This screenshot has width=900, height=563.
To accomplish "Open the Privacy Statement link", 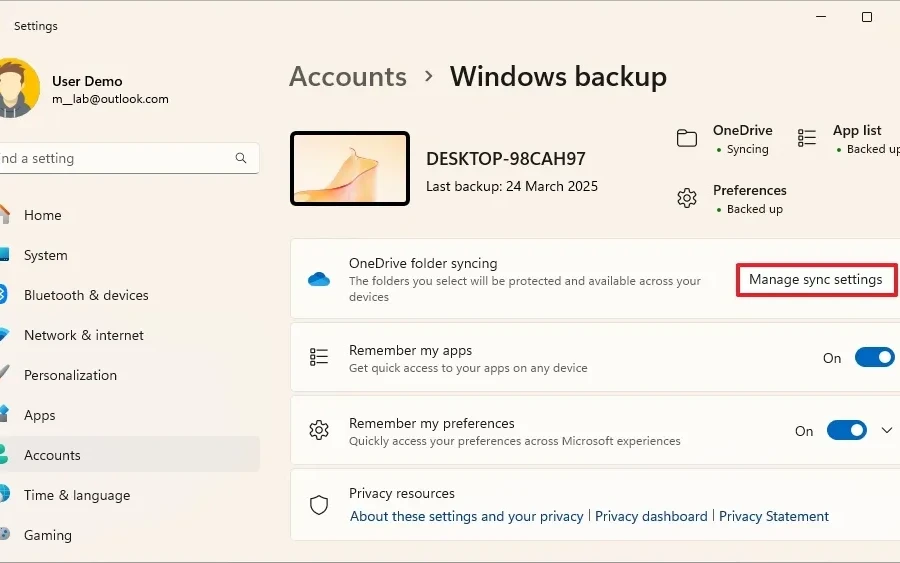I will 774,516.
